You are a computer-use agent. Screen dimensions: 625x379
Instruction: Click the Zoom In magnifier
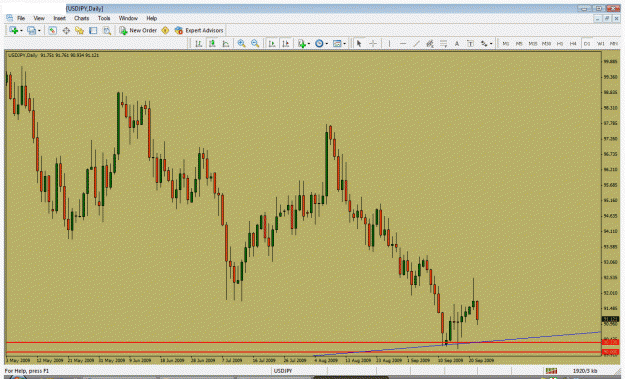coord(241,44)
